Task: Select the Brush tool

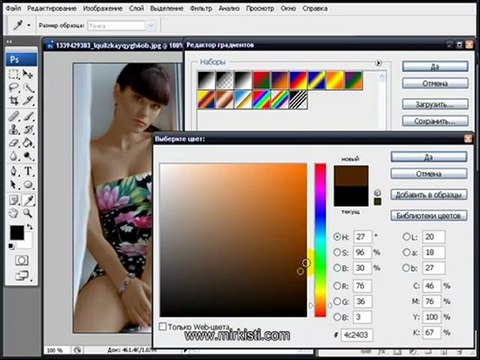Action: pyautogui.click(x=28, y=116)
